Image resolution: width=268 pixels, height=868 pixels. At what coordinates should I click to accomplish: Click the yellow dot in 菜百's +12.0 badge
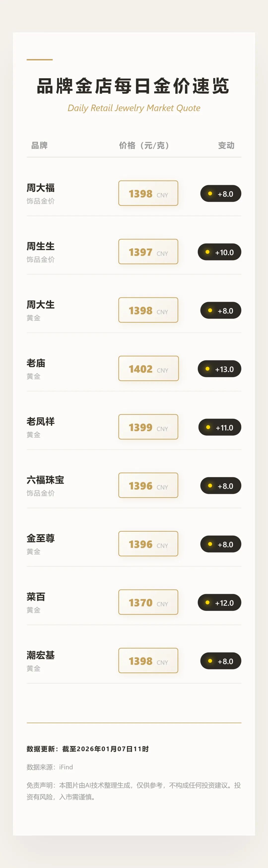pos(207,603)
